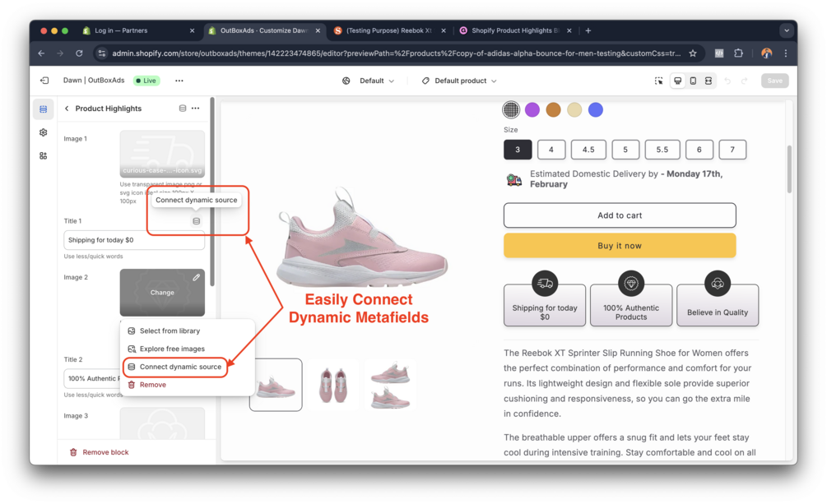Image resolution: width=827 pixels, height=504 pixels.
Task: Open the Default product template dropdown
Action: click(459, 81)
